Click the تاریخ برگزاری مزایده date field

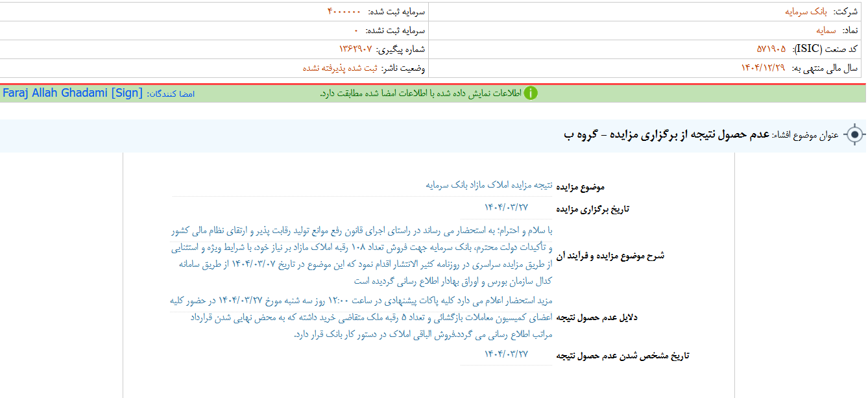pyautogui.click(x=506, y=207)
